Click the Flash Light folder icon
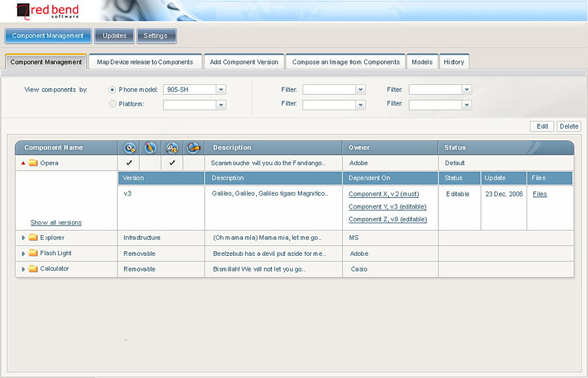 pyautogui.click(x=33, y=253)
